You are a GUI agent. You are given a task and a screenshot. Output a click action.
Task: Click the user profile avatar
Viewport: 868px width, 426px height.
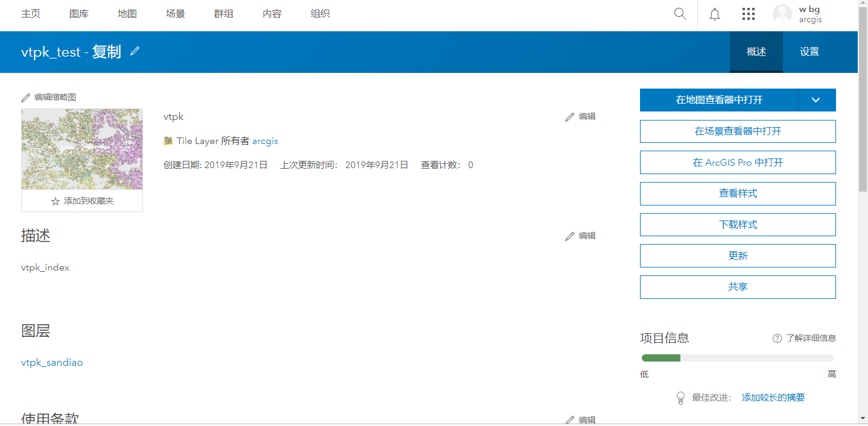coord(782,14)
